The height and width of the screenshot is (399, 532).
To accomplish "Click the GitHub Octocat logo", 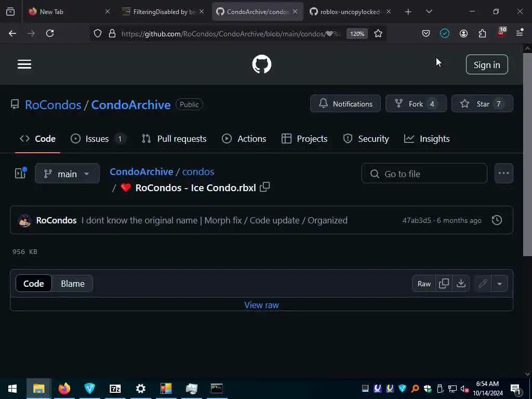I will pos(262,64).
